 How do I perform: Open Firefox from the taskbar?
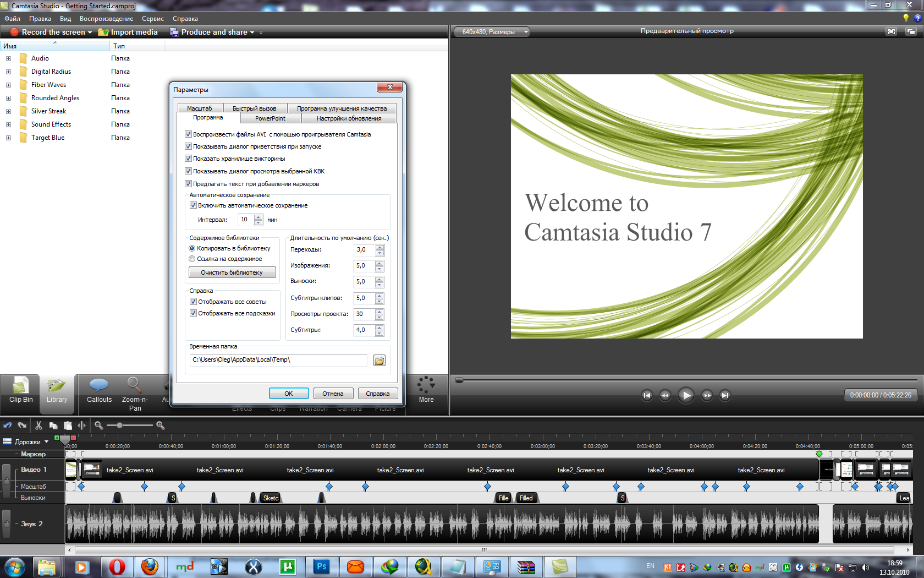coord(150,567)
